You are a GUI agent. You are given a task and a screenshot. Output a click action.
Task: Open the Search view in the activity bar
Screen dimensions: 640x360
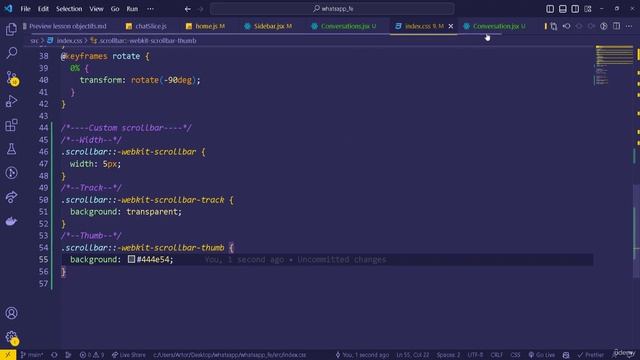pos(11,53)
